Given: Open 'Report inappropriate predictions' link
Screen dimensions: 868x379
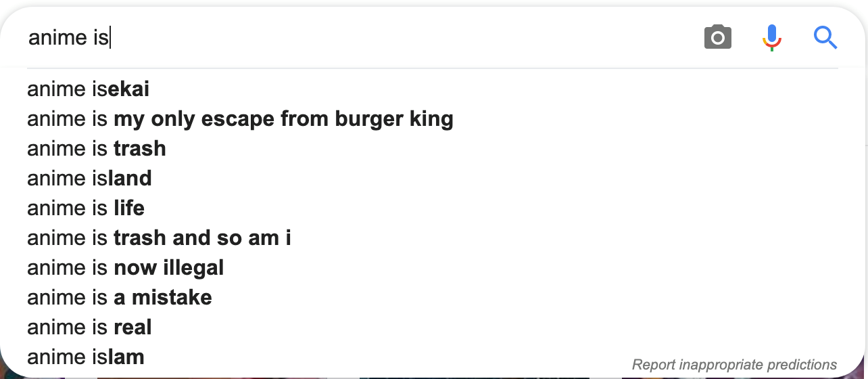Looking at the screenshot, I should point(734,365).
